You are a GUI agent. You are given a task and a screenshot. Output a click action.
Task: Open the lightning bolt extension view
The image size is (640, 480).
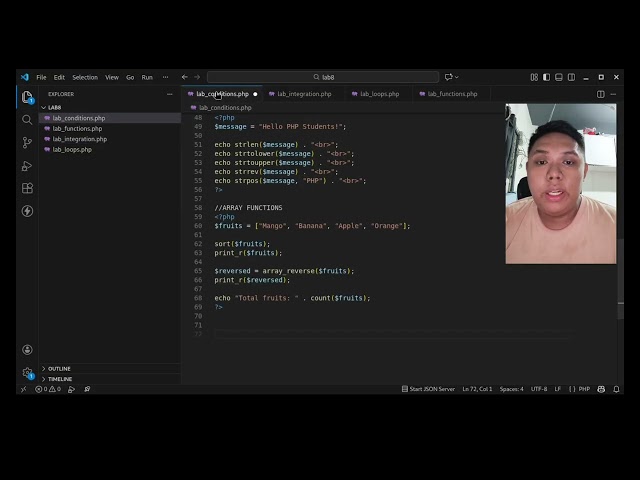click(27, 211)
